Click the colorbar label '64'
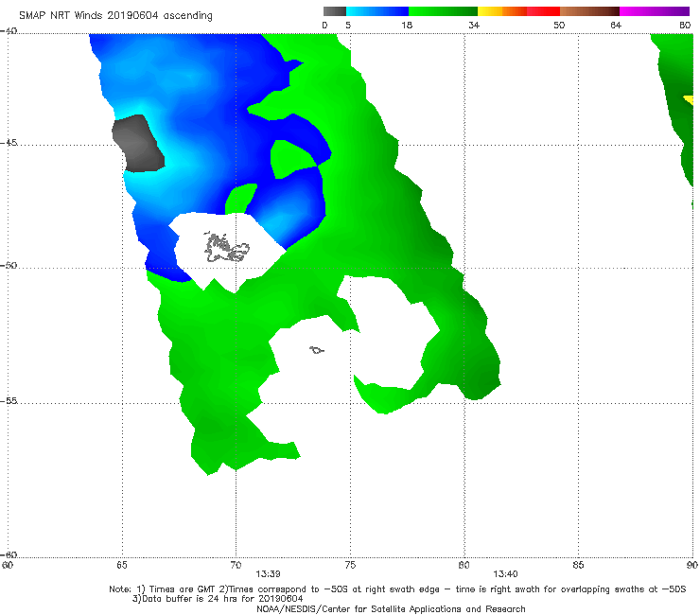Image resolution: width=700 pixels, height=615 pixels. tap(616, 26)
